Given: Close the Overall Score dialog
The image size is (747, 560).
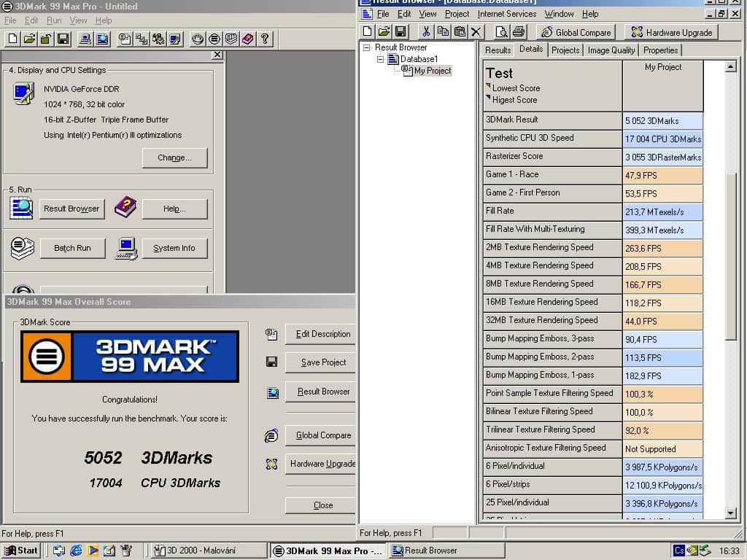Looking at the screenshot, I should (321, 505).
